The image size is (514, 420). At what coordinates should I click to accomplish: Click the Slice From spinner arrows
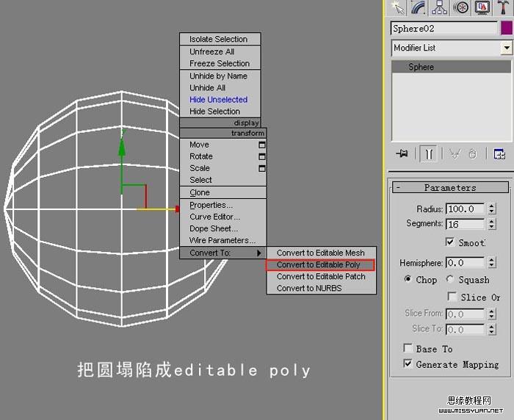coord(491,314)
